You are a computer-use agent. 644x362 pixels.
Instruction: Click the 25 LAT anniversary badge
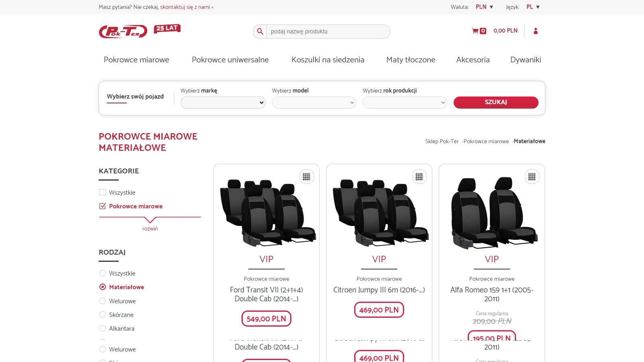click(167, 29)
